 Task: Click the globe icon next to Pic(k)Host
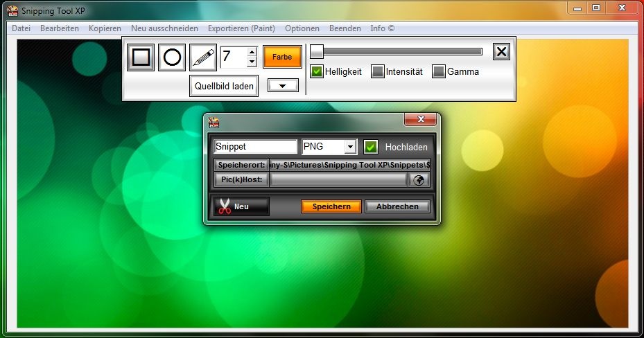tap(419, 180)
